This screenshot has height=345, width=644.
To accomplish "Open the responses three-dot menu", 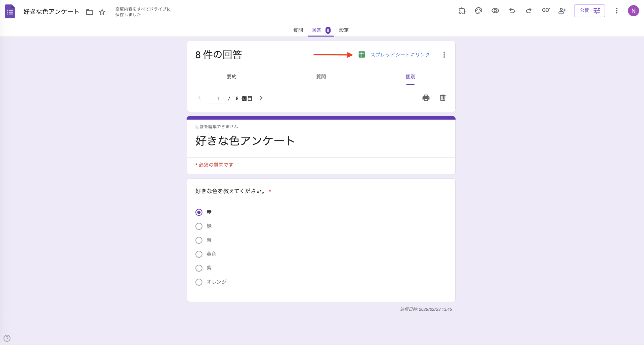I will coord(444,55).
